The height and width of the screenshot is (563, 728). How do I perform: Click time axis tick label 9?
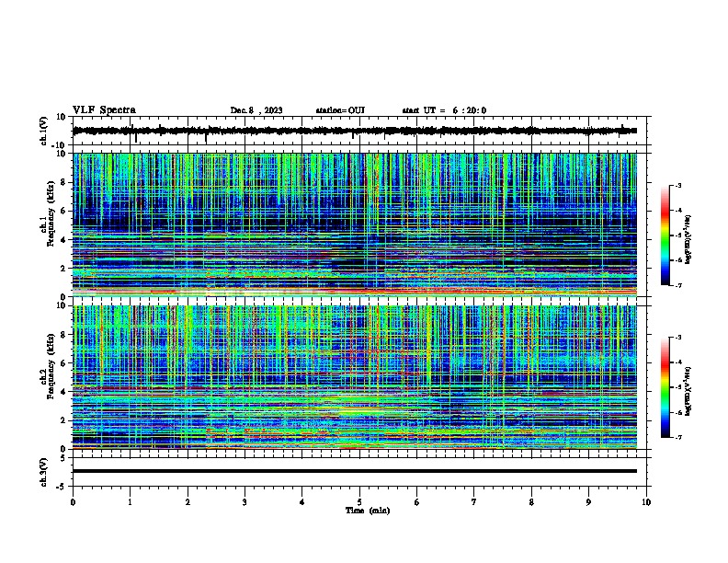click(x=588, y=502)
